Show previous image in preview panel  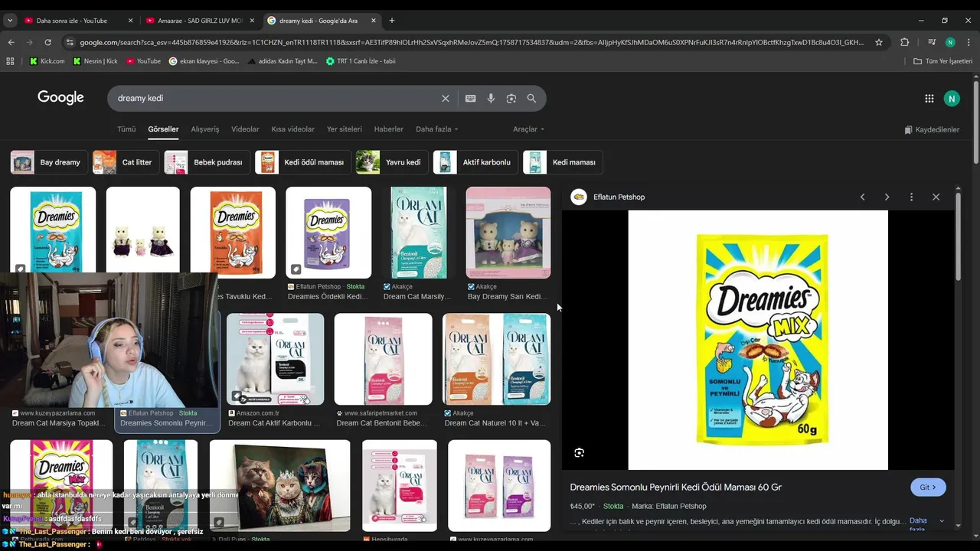click(x=862, y=197)
